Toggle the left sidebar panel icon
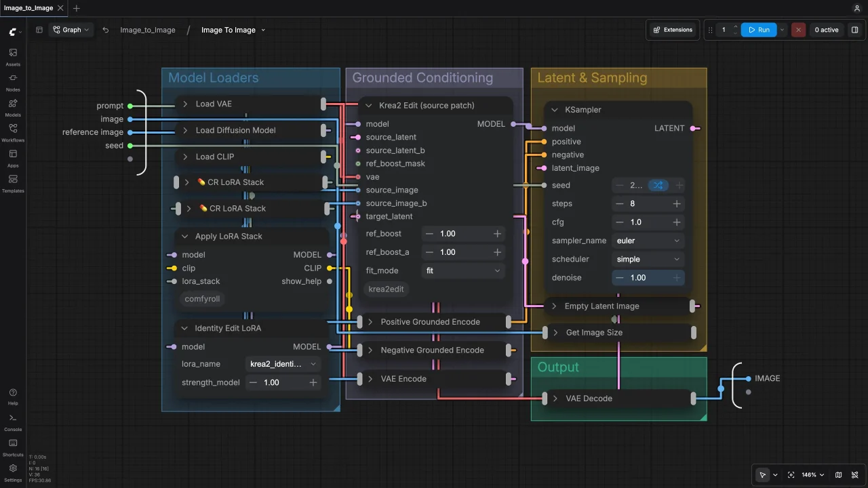Screen dimensions: 868x488 (x=39, y=30)
